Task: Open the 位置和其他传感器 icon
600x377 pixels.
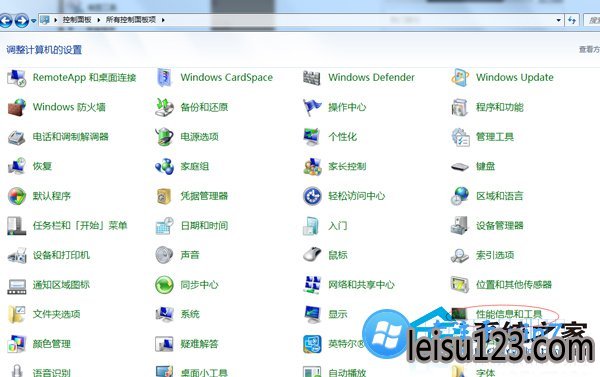Action: point(460,285)
